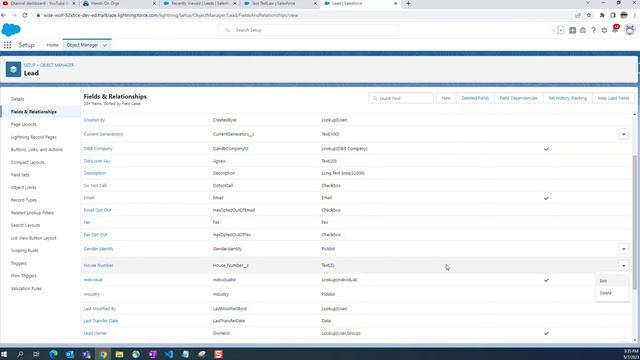Open the Setup gear icon
The image size is (640, 360).
pyautogui.click(x=604, y=30)
